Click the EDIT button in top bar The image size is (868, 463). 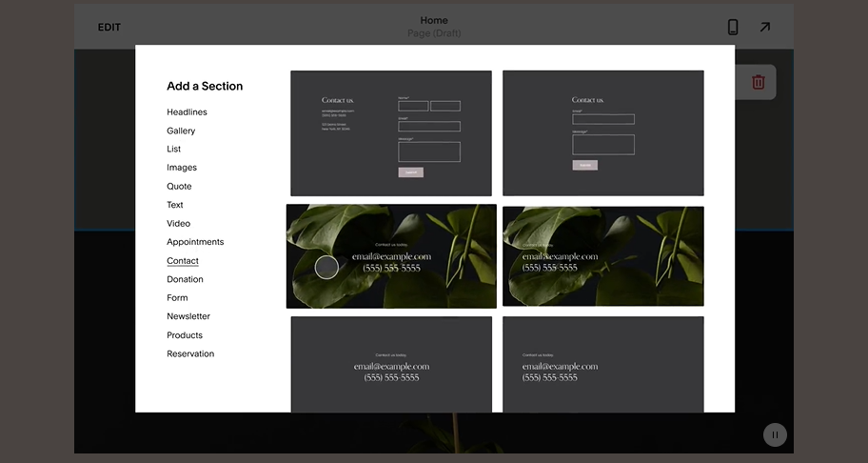coord(109,28)
